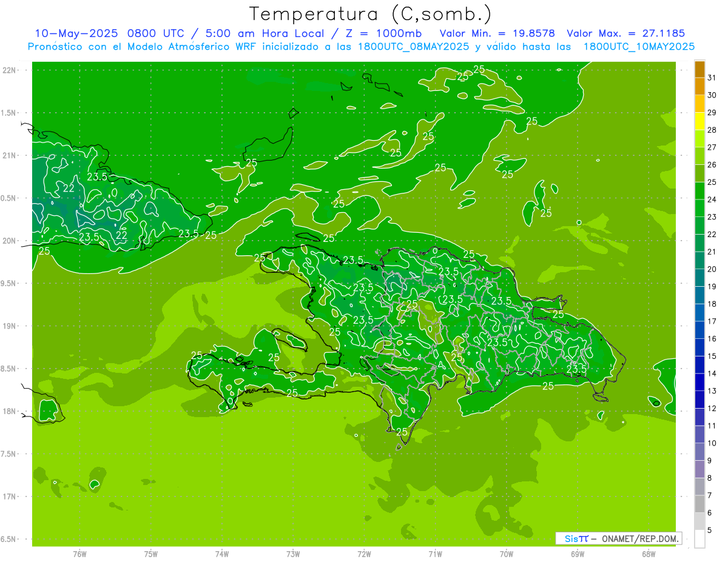Click latitude axis label "17N"
The image size is (728, 562).
9,497
